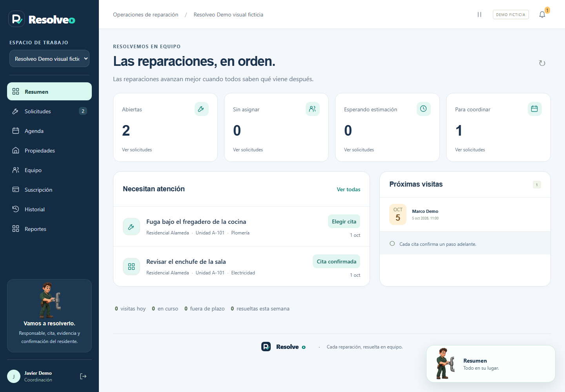Click the Fuga bajo el fregadero wrench icon
This screenshot has height=392, width=565.
point(131,227)
